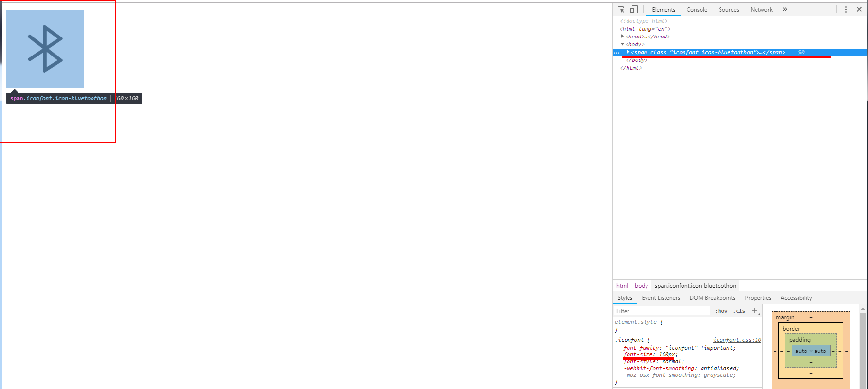The image size is (868, 389).
Task: Click the Bluetooth icon on the page
Action: pyautogui.click(x=45, y=49)
